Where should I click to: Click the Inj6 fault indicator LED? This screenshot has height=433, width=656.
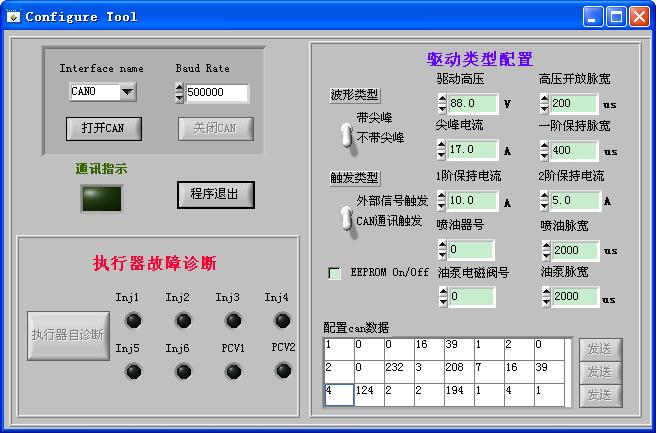(x=183, y=371)
